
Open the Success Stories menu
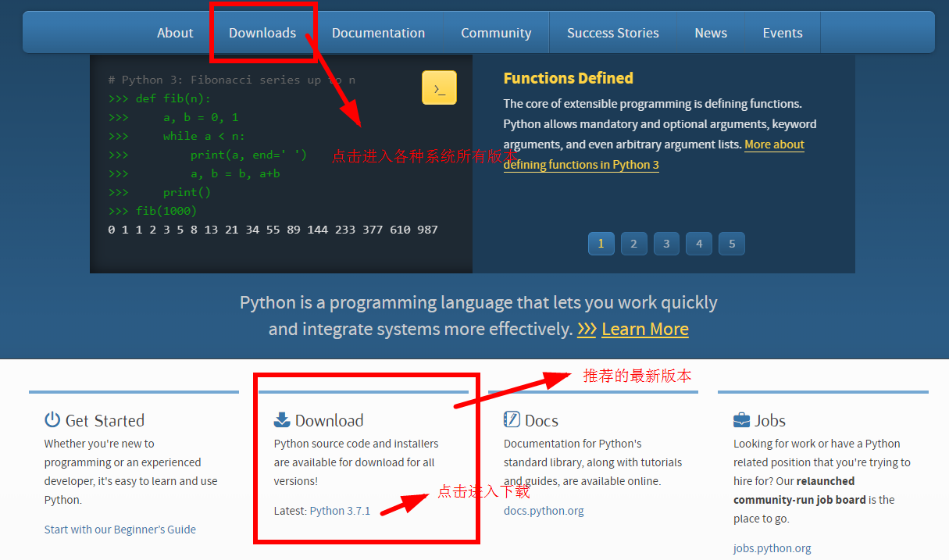point(613,33)
